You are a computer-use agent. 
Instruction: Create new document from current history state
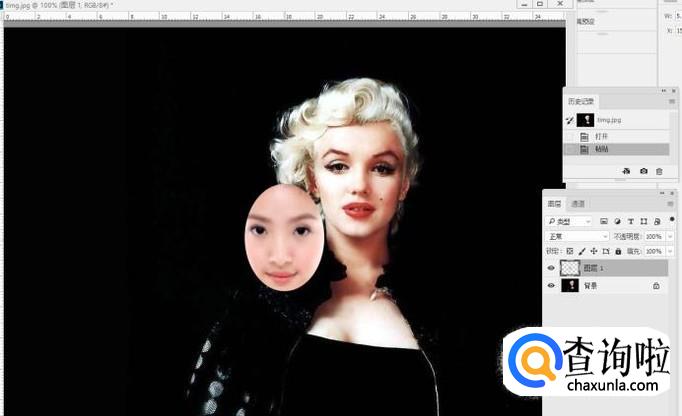[x=626, y=171]
